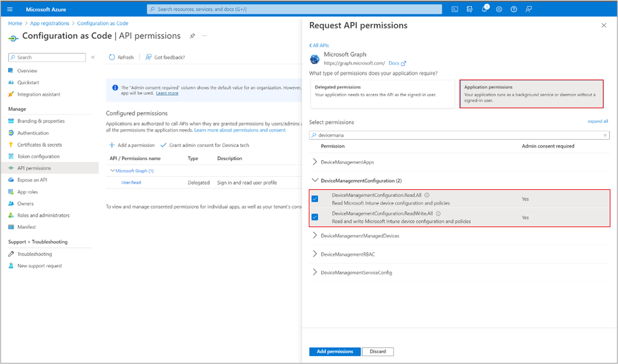Click the plus icon for Add a permission
Screen dimensions: 618x364
click(112, 145)
